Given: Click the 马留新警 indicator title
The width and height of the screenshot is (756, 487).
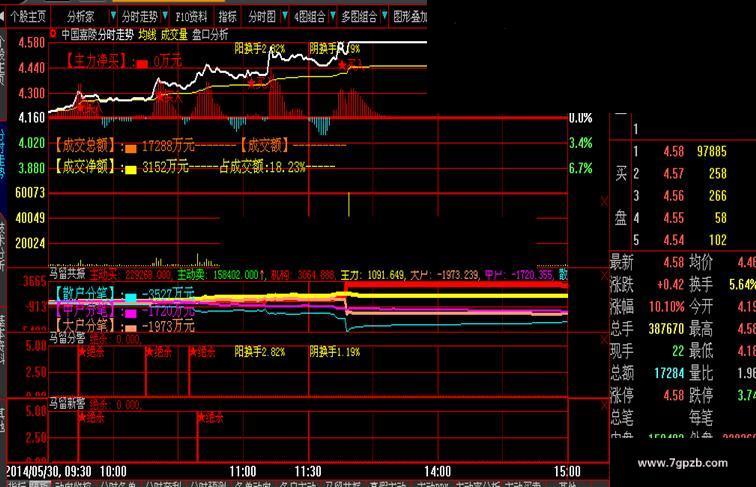Looking at the screenshot, I should pos(68,403).
